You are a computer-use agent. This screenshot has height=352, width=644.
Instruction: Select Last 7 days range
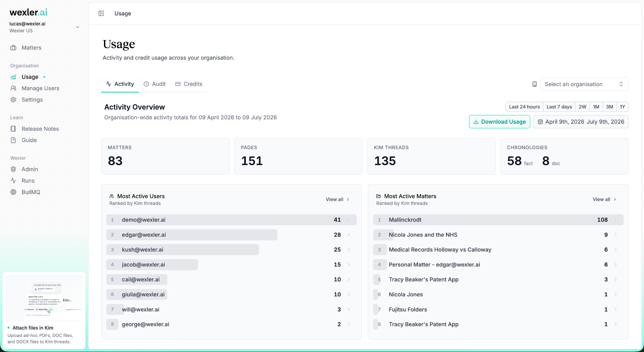(559, 107)
